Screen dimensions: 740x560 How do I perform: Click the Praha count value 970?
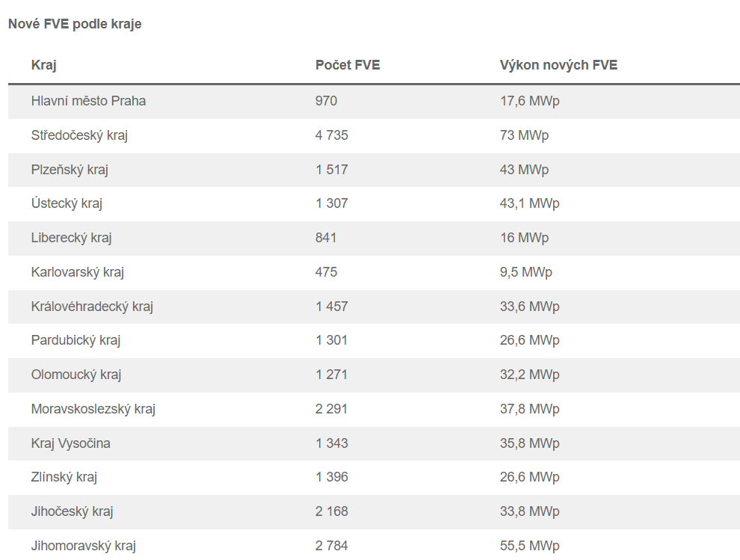coord(326,101)
